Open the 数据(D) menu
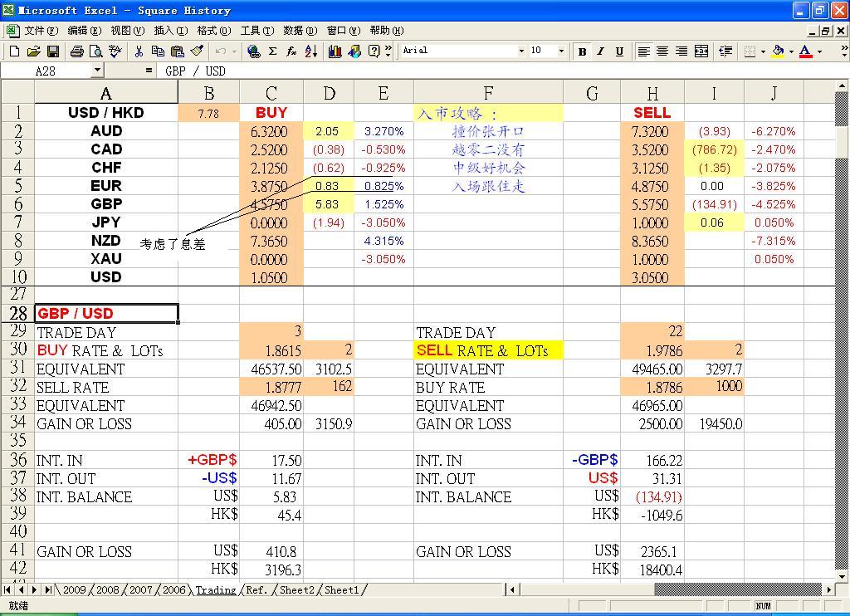Image resolution: width=850 pixels, height=616 pixels. 300,31
